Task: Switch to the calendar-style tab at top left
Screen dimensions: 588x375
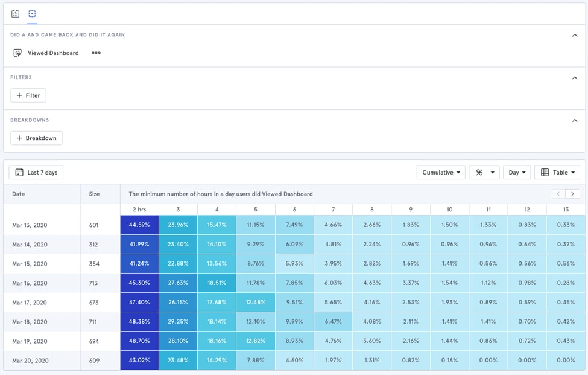Action: click(14, 13)
